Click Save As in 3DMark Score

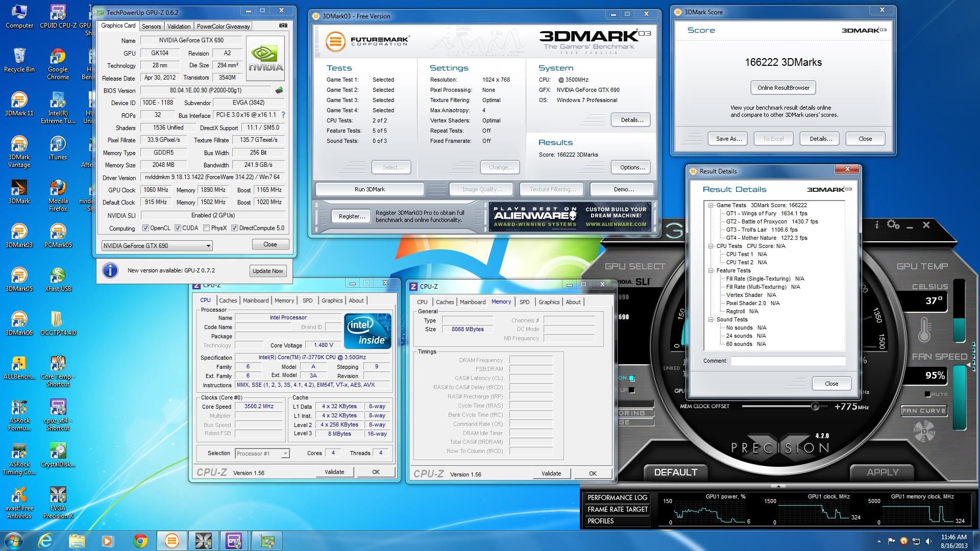coord(728,139)
